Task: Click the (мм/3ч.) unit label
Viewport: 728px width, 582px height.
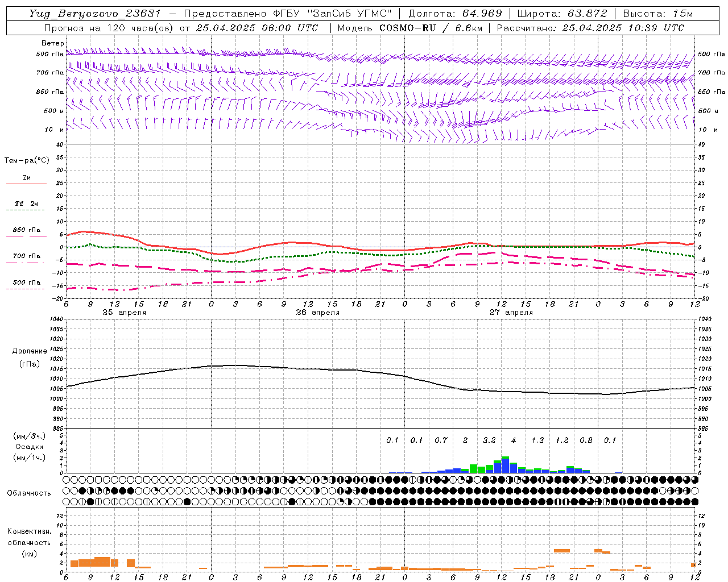Action: pyautogui.click(x=29, y=436)
